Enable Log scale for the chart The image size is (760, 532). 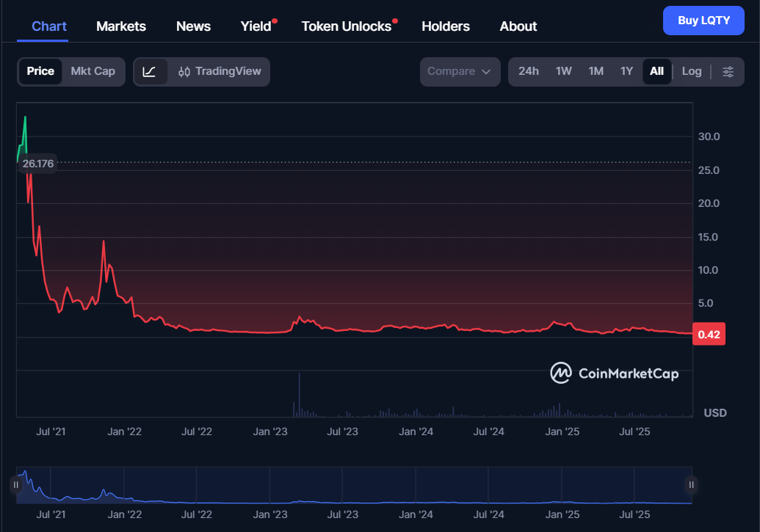[x=691, y=71]
